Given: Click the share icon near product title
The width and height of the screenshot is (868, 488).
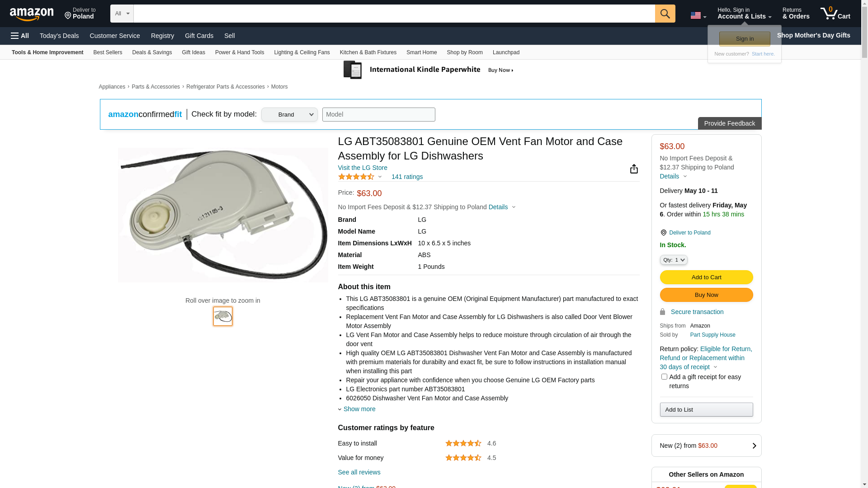Looking at the screenshot, I should click(x=634, y=169).
